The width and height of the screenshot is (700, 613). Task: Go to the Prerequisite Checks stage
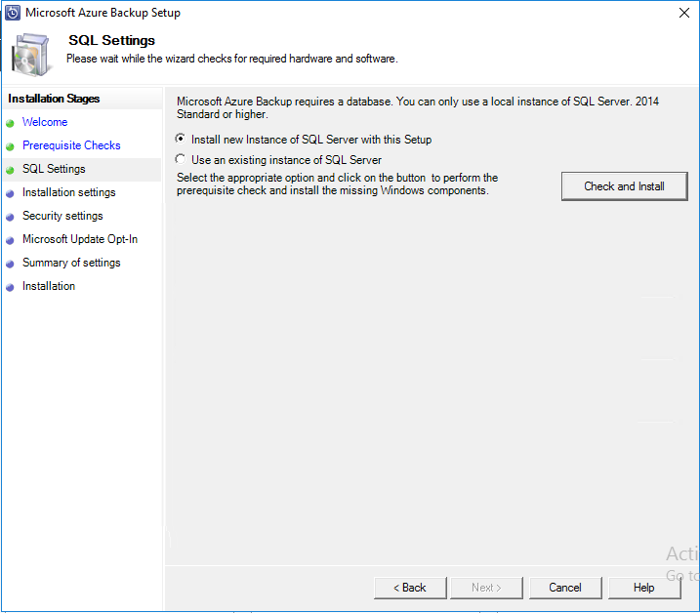click(x=71, y=145)
